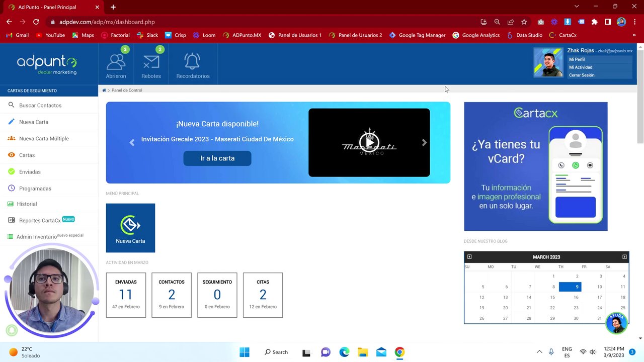Click the adpunto dealer marketing logo
The height and width of the screenshot is (362, 644).
pyautogui.click(x=47, y=64)
